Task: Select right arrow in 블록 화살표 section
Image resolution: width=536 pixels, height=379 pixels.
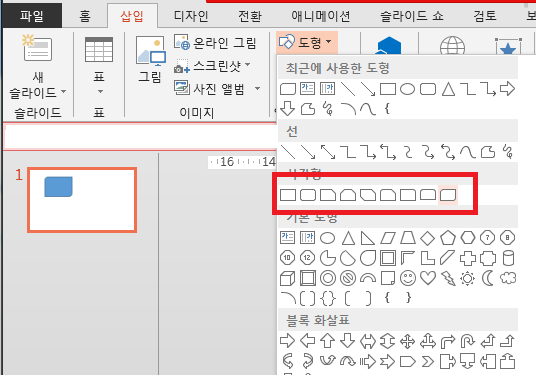Action: [287, 341]
